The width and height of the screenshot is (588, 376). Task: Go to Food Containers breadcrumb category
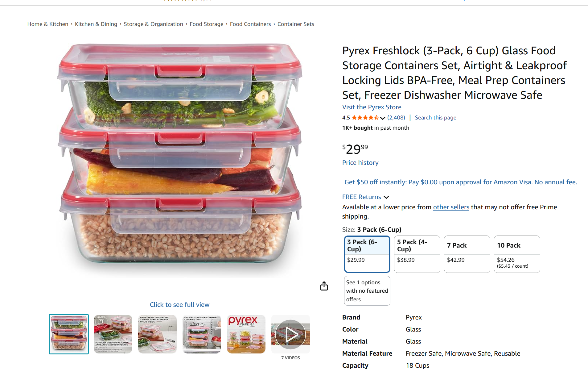click(x=250, y=24)
